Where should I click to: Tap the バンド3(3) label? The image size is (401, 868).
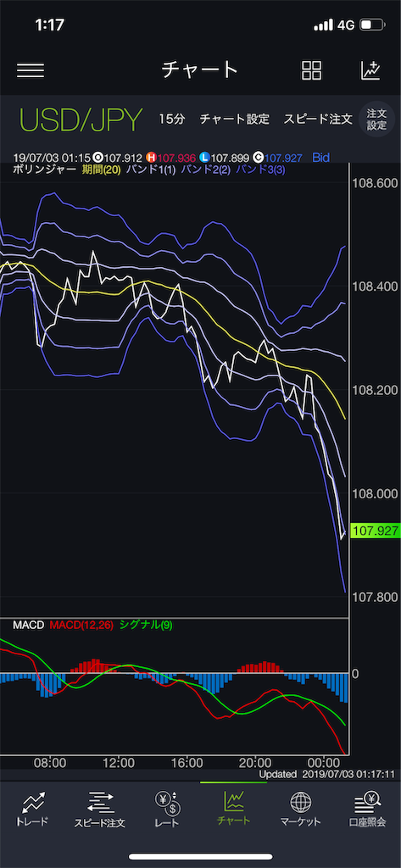[259, 170]
